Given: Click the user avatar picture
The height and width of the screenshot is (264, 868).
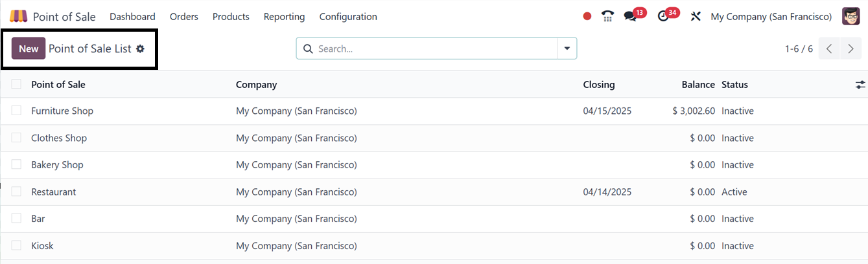Looking at the screenshot, I should pos(850,16).
